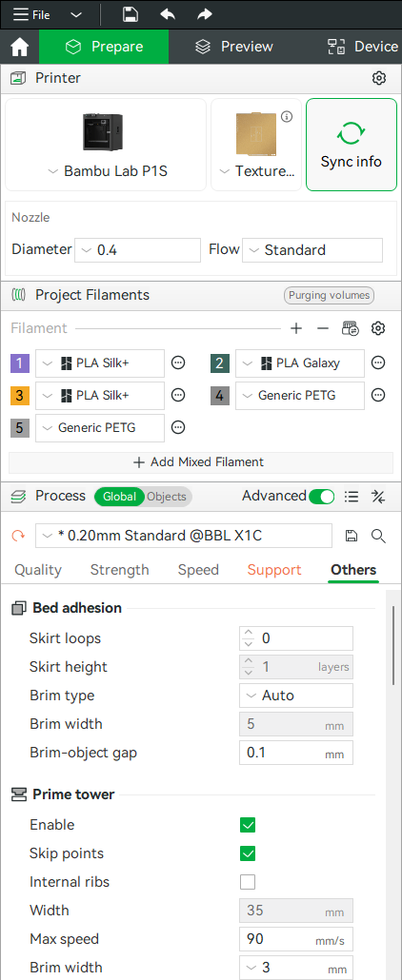Viewport: 402px width, 980px height.
Task: Open the Quality settings tab
Action: 38,570
